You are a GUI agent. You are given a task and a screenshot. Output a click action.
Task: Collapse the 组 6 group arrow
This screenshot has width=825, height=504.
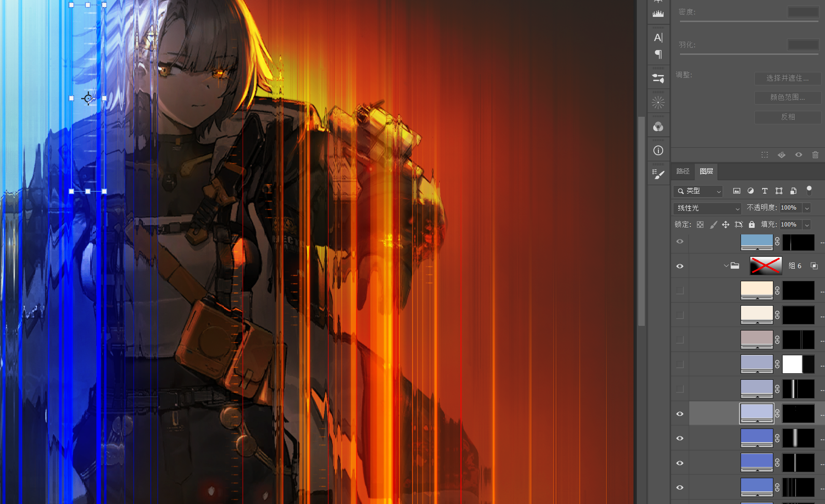(726, 266)
